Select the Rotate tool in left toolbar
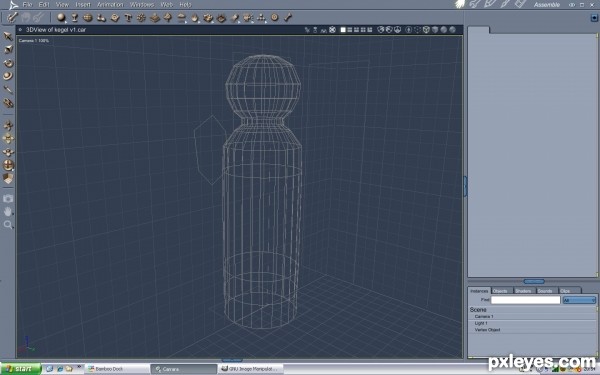Viewport: 600px width, 375px height. (x=8, y=63)
